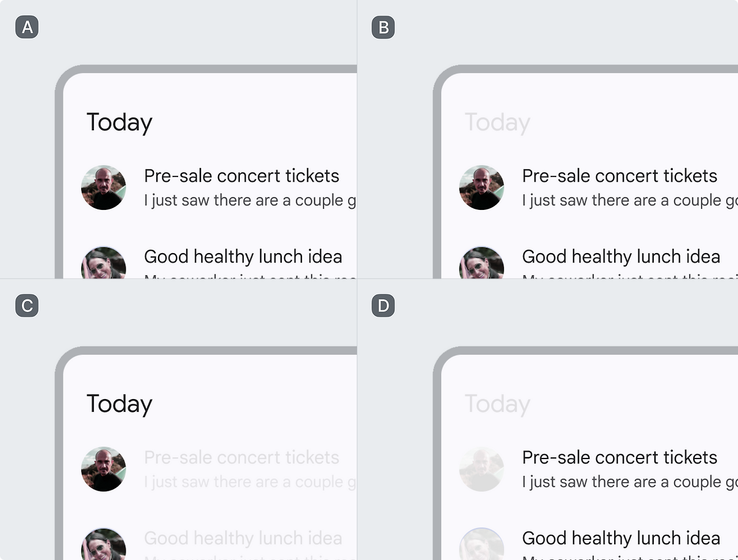Select the bald man avatar in panel B
Image resolution: width=738 pixels, height=560 pixels.
pyautogui.click(x=481, y=187)
